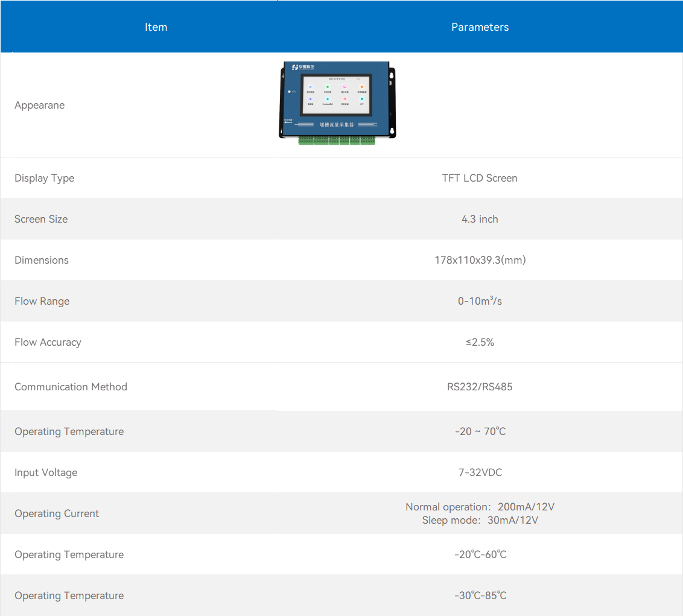This screenshot has height=616, width=683.
Task: Click the green terminal block connectors
Action: click(337, 141)
